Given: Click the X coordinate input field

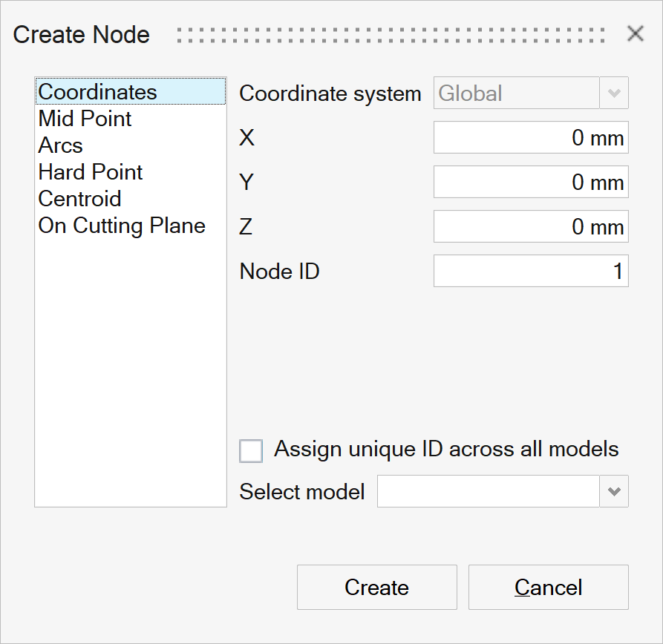Looking at the screenshot, I should coord(530,138).
